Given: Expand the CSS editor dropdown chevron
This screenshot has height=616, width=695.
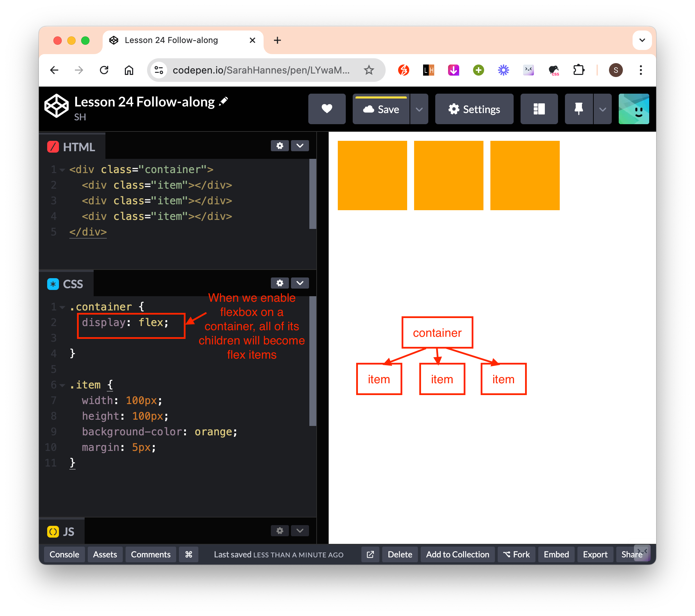Looking at the screenshot, I should click(x=300, y=283).
